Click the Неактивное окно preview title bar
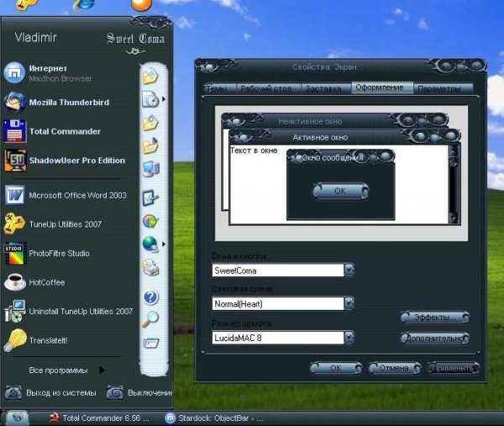Viewport: 504px width, 426px height. click(334, 121)
